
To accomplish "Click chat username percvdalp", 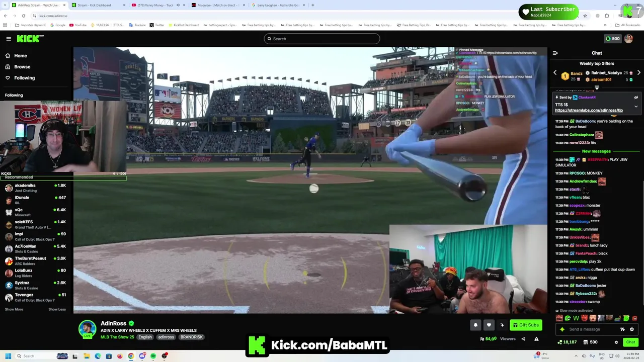I will click(578, 261).
